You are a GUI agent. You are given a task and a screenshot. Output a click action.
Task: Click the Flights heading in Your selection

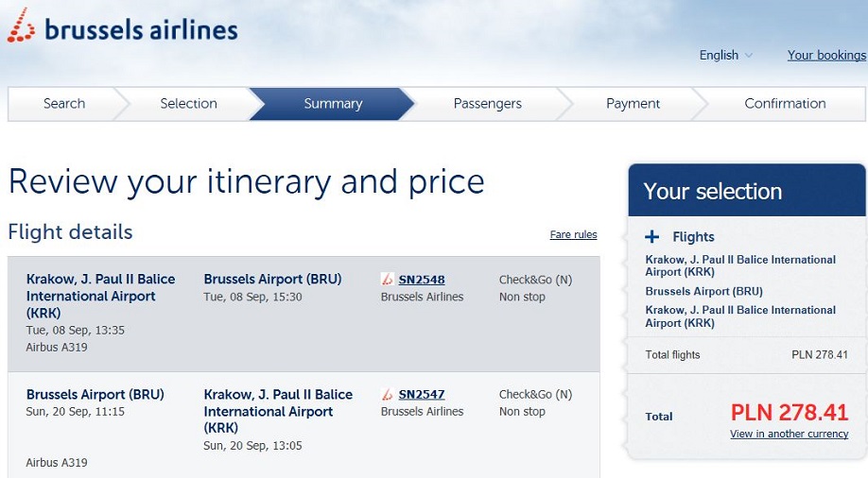coord(693,237)
